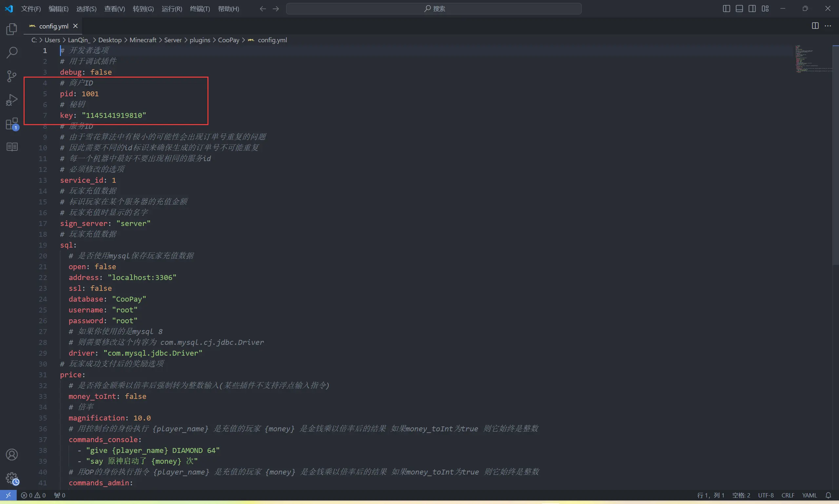Screen dimensions: 839x504
Task: Open the Run and Debug view
Action: [11, 100]
